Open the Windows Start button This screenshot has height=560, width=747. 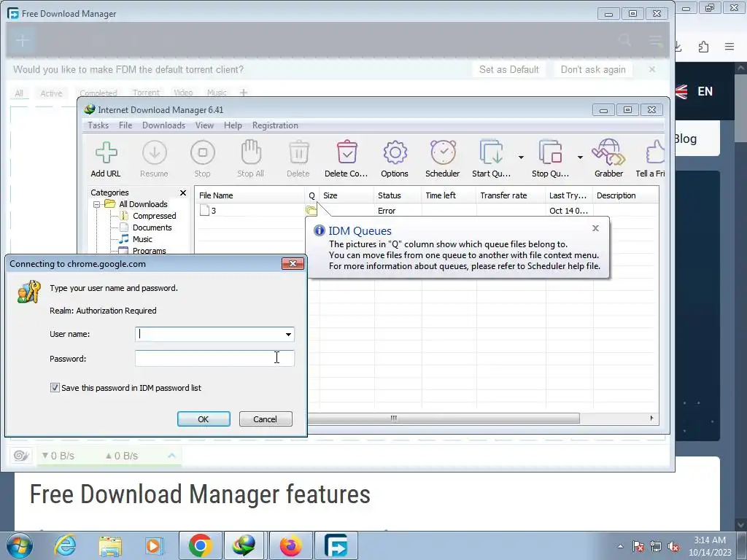click(19, 545)
